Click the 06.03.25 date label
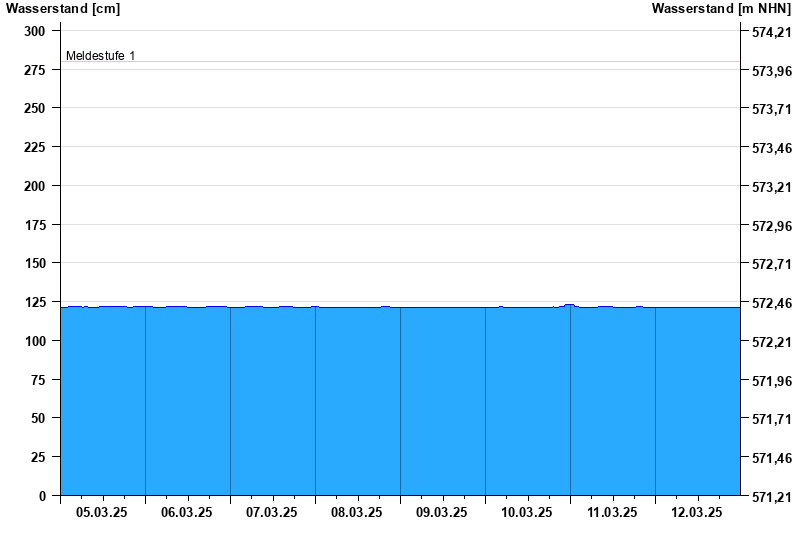800x550 pixels. pyautogui.click(x=187, y=512)
